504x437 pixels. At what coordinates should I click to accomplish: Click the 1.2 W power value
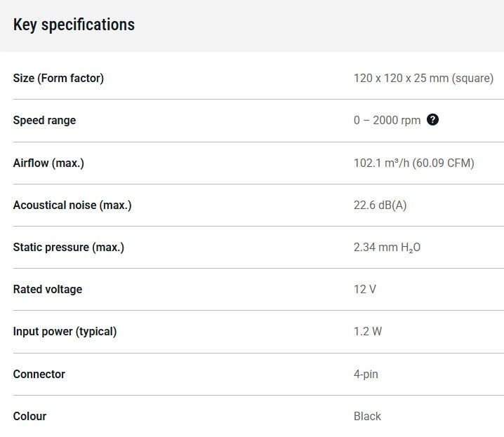click(367, 331)
